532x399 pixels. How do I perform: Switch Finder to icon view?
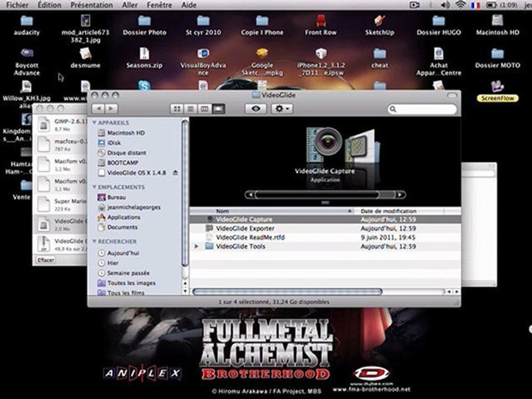(177, 109)
